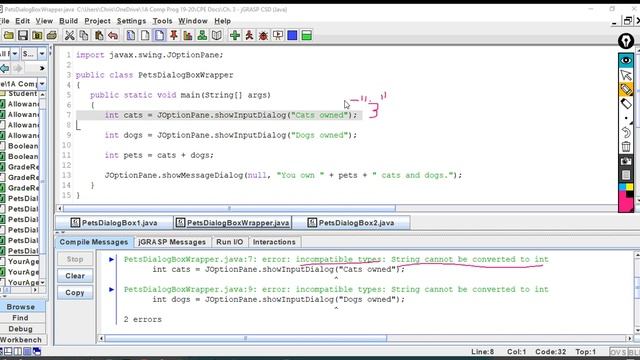Expand the browse navigation more arrow

click(x=42, y=68)
